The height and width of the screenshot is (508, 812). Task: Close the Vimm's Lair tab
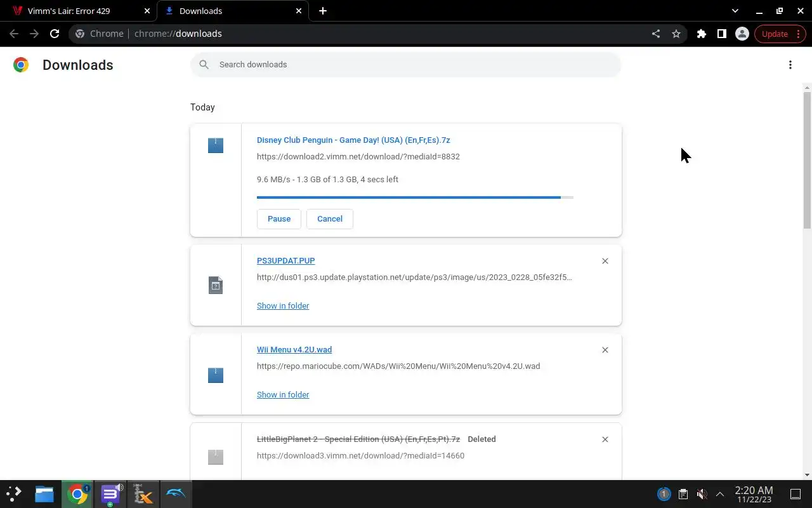click(x=147, y=11)
